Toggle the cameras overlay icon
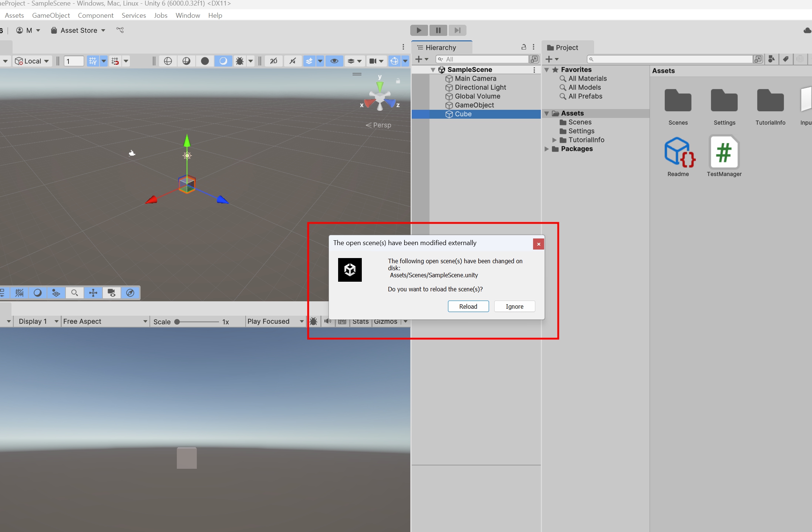812x532 pixels. (112, 293)
